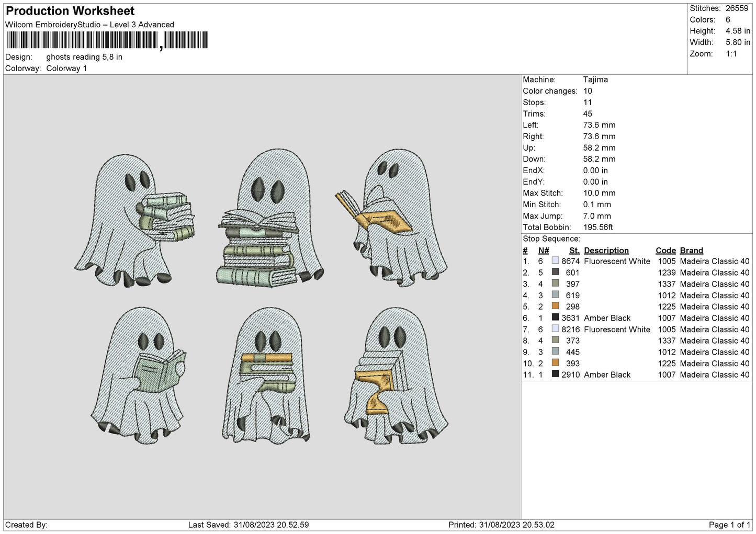This screenshot has height=534, width=756.
Task: Click the gray-blue swatch in stop row 9
Action: (555, 351)
